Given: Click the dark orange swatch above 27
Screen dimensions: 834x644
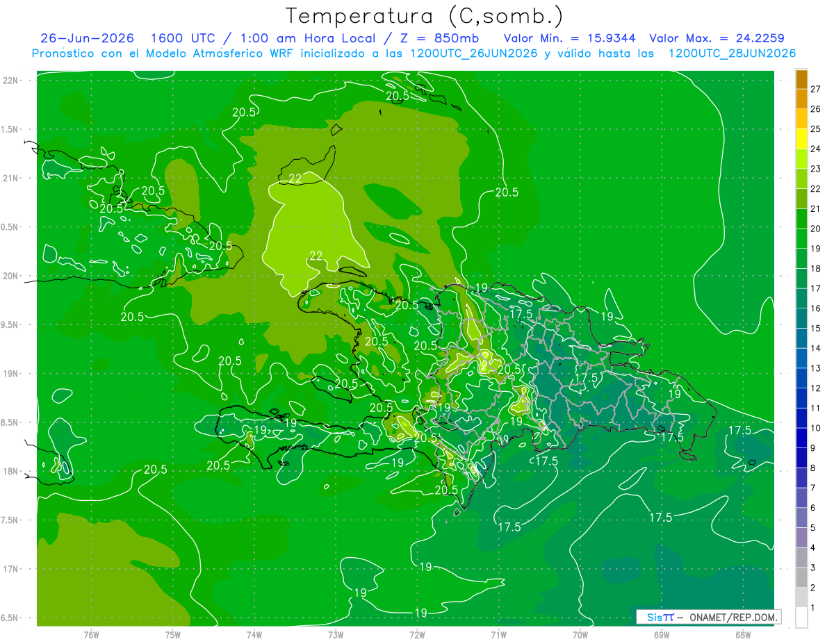Looking at the screenshot, I should (801, 79).
